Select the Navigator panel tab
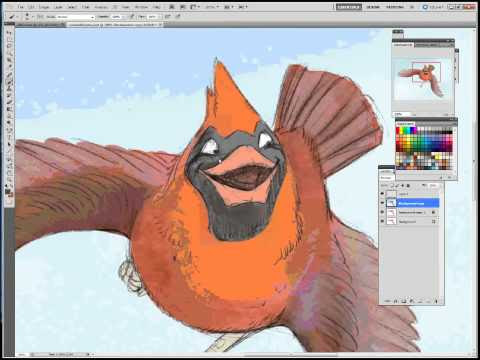Viewport: 480px width, 360px height. (x=403, y=44)
